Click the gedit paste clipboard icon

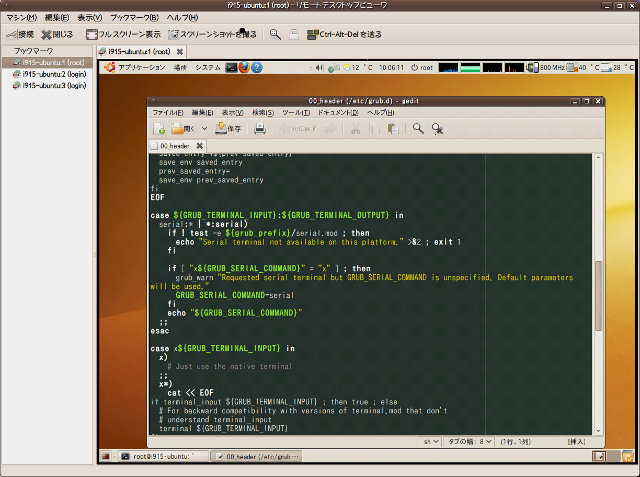point(393,129)
